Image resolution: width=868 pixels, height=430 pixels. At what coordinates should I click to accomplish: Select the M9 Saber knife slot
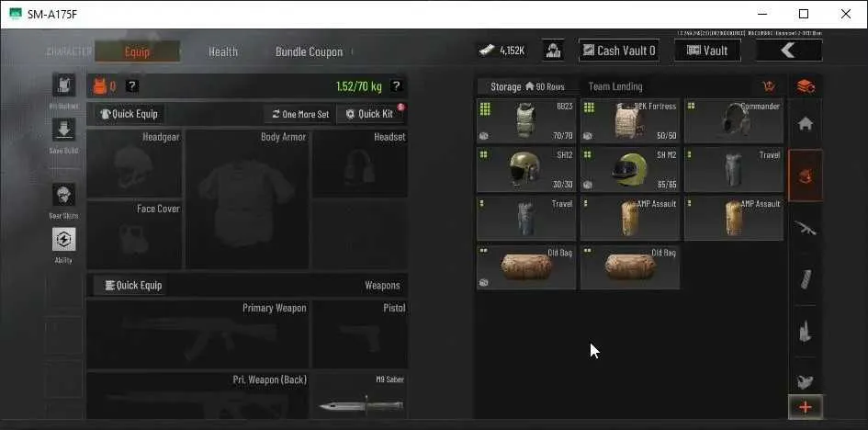click(360, 396)
